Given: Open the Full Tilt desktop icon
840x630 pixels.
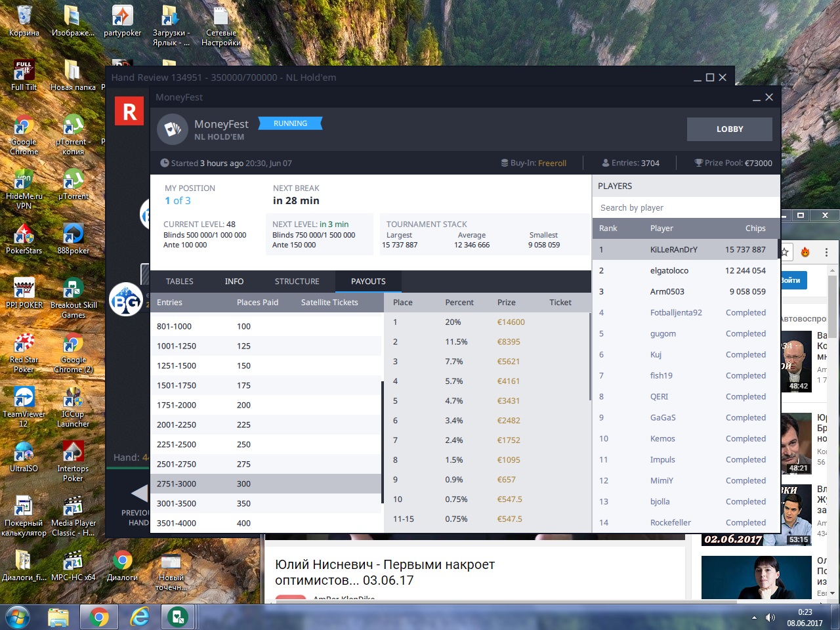Looking at the screenshot, I should [24, 75].
